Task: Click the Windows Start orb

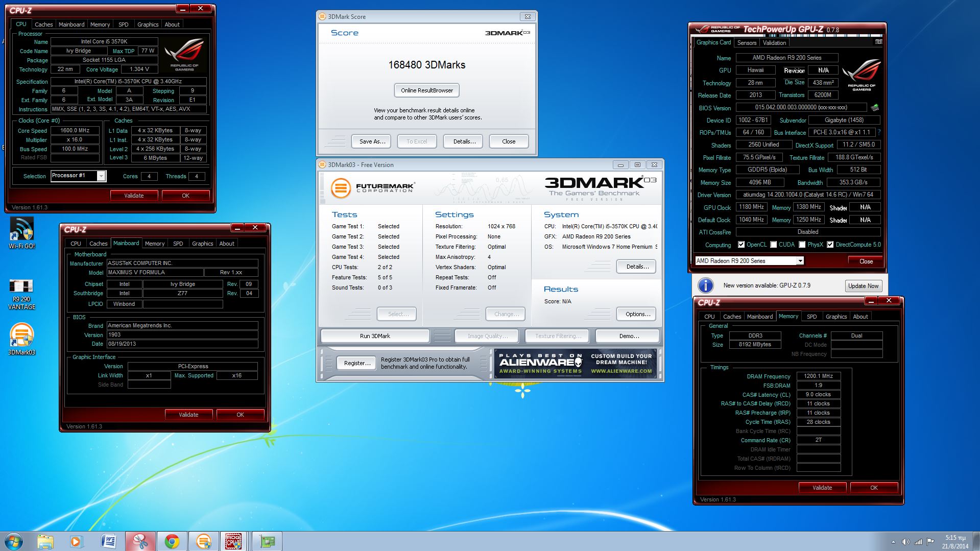Action: tap(14, 541)
